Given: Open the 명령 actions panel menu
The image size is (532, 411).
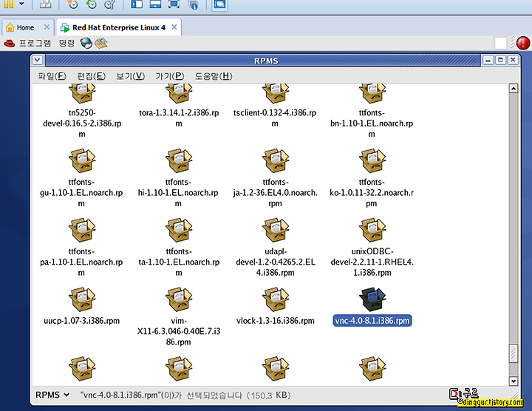Looking at the screenshot, I should pos(66,44).
